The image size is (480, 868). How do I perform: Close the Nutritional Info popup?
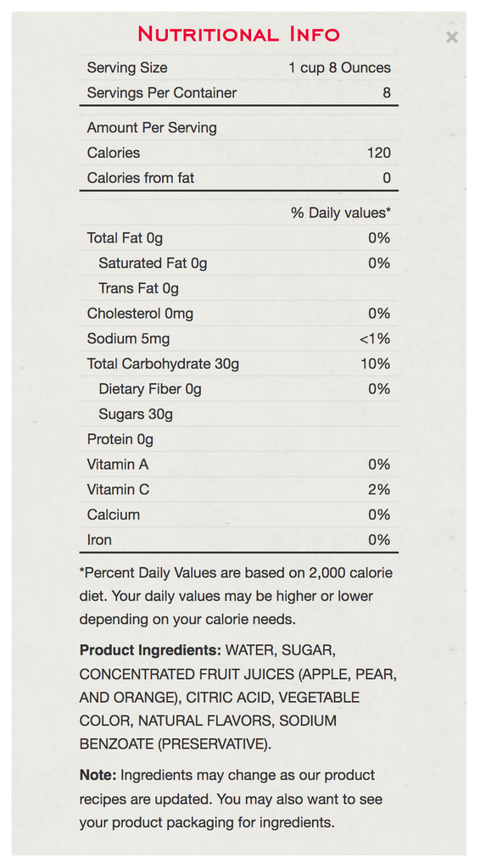click(452, 37)
